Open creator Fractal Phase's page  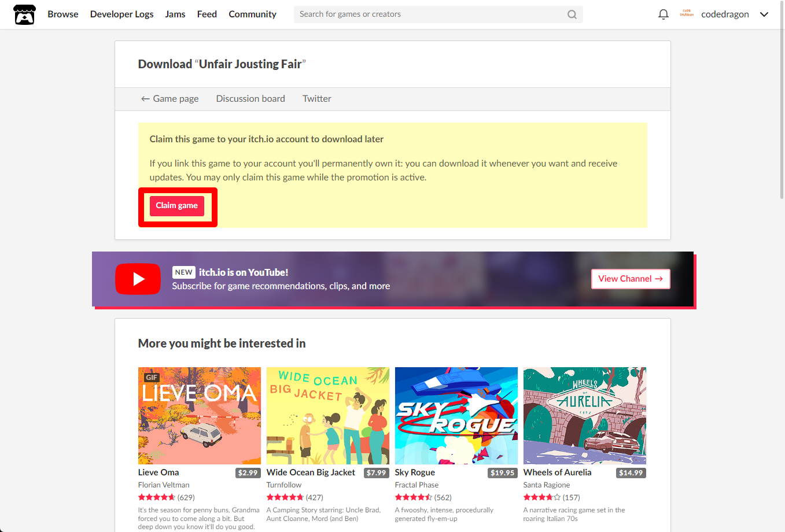[417, 485]
